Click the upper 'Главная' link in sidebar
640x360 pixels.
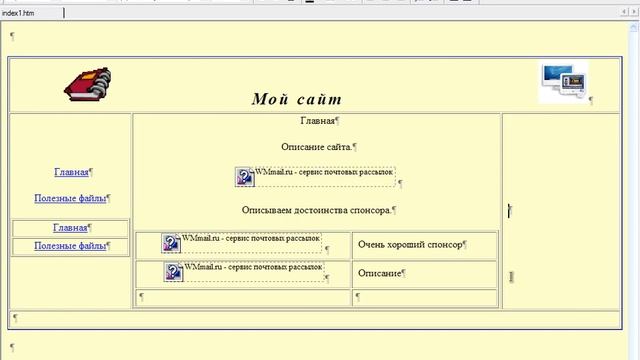71,172
